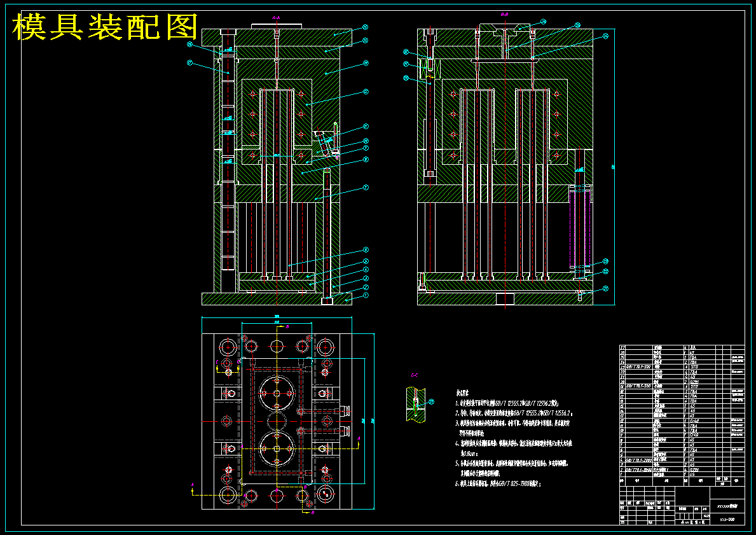Image resolution: width=756 pixels, height=535 pixels.
Task: Click part balloon 8 in A-A view
Action: tap(366, 159)
